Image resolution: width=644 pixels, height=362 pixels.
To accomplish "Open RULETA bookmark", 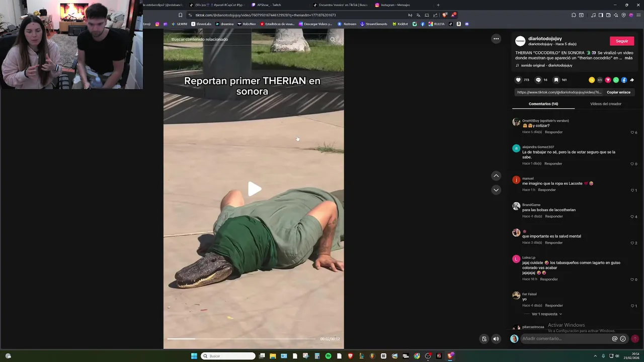I will pos(437,24).
